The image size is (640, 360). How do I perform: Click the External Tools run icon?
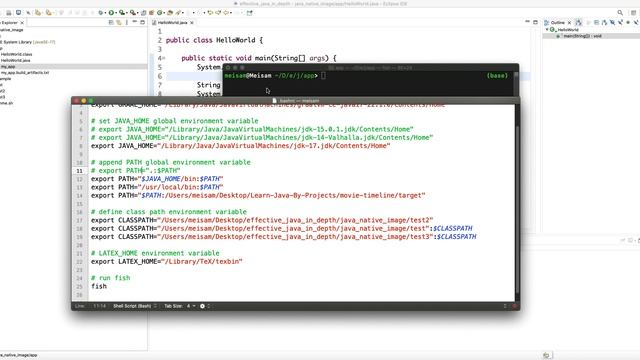pyautogui.click(x=133, y=13)
